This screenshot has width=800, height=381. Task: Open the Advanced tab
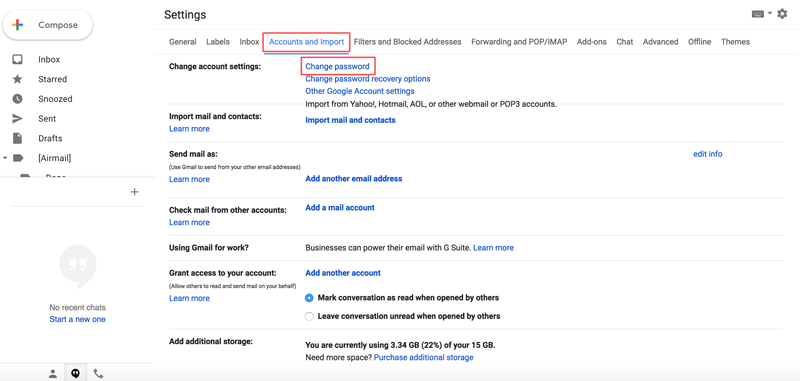(x=660, y=42)
